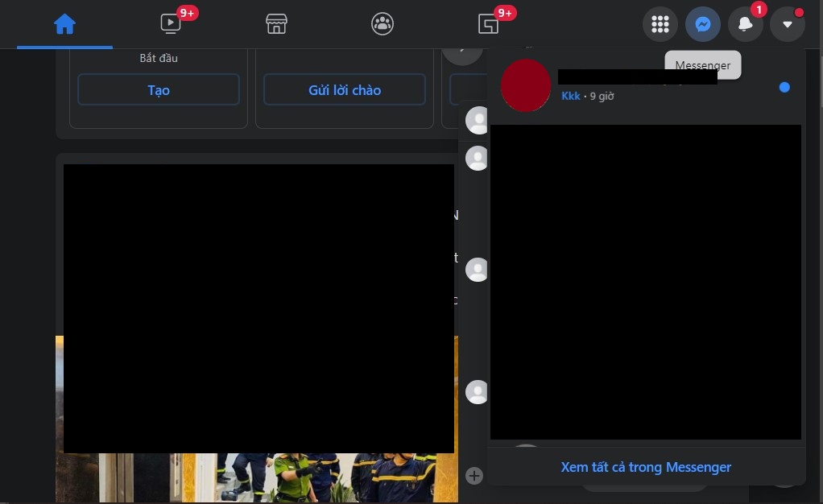Image resolution: width=823 pixels, height=504 pixels.
Task: Open the Groups tab icon
Action: point(383,24)
